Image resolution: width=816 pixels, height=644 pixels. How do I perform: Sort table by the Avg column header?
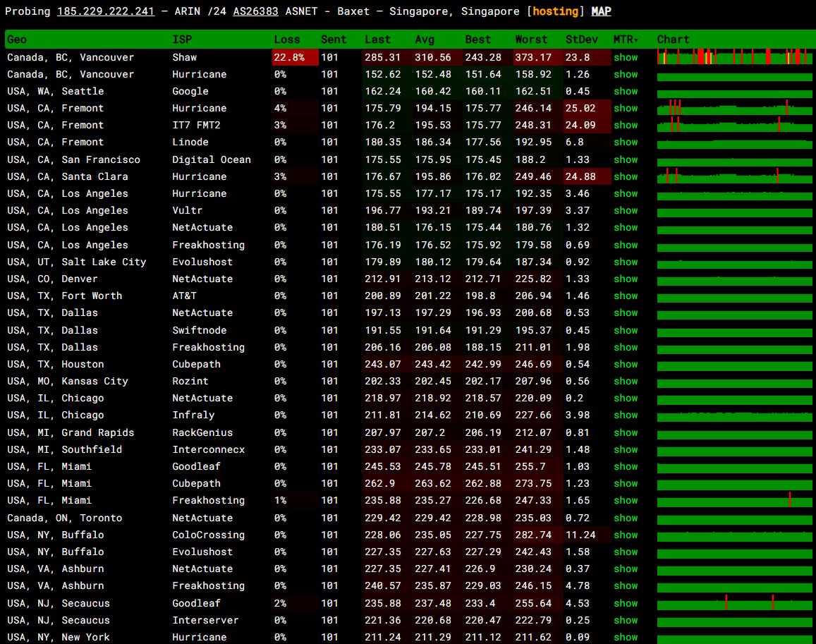pyautogui.click(x=425, y=40)
